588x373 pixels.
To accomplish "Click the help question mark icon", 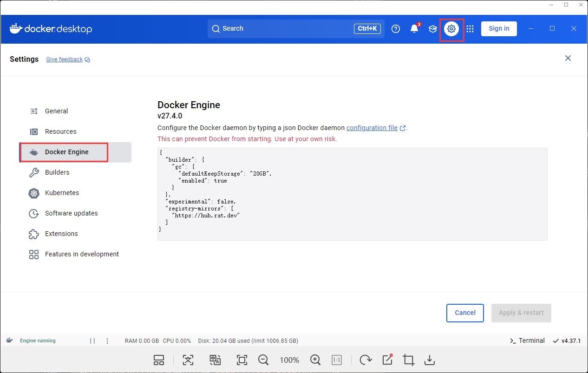I will pos(396,29).
